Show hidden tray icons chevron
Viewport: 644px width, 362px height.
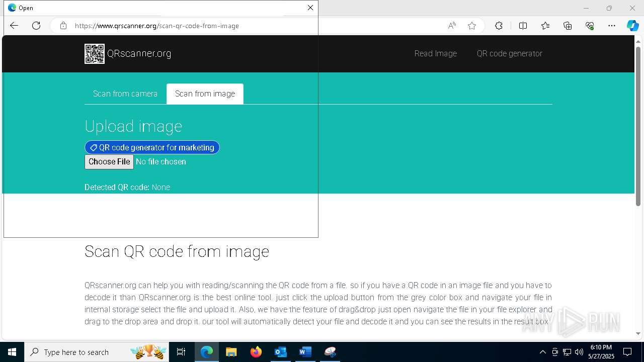(542, 352)
